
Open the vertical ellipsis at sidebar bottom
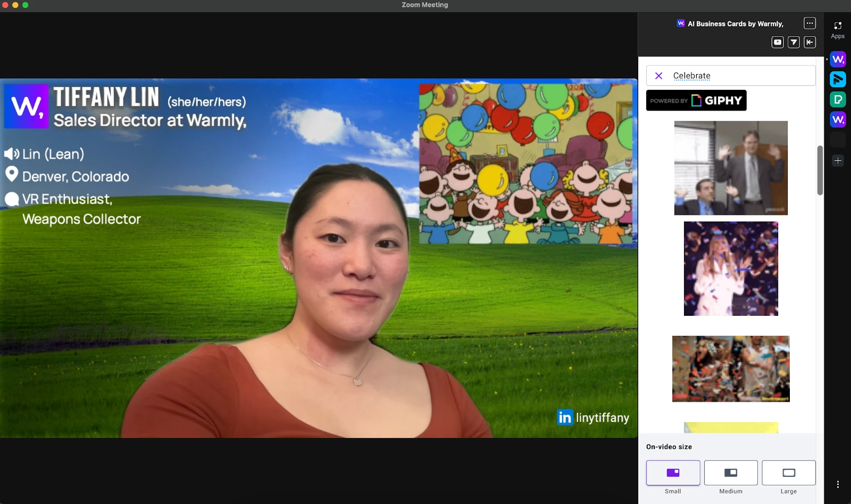838,484
